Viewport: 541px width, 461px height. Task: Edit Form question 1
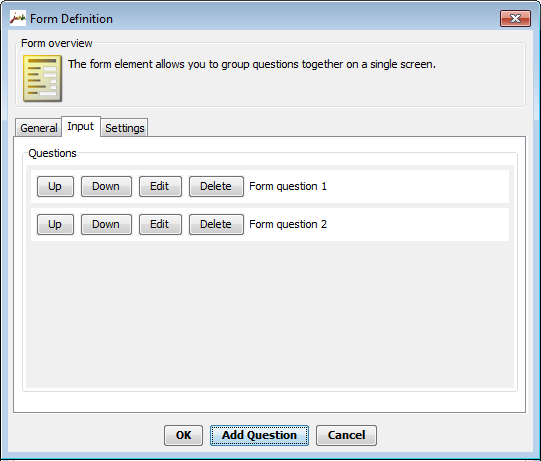coord(160,186)
